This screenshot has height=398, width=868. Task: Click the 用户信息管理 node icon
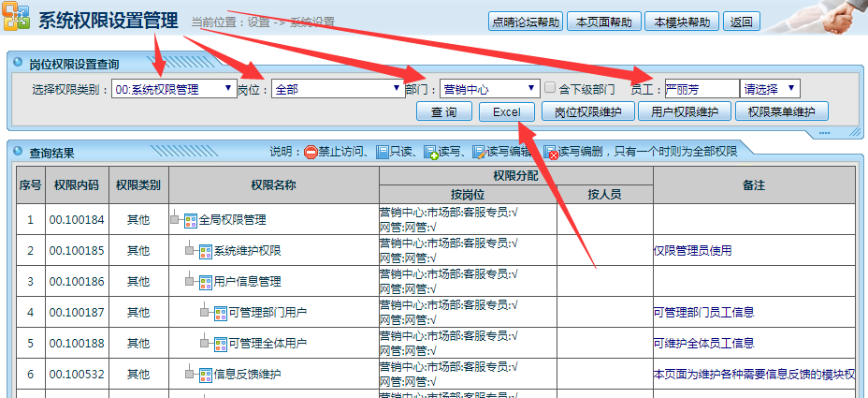point(205,281)
